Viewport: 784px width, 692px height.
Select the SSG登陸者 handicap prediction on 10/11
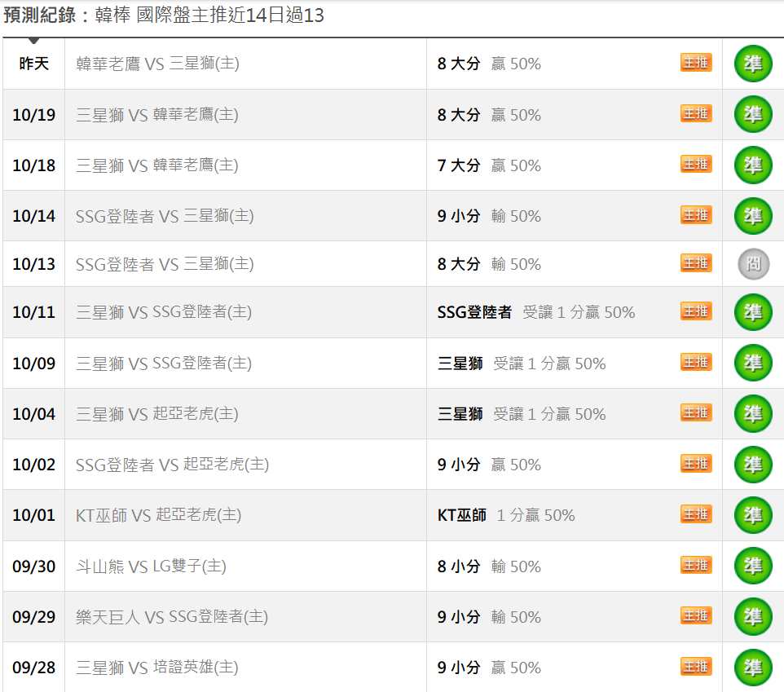point(474,312)
